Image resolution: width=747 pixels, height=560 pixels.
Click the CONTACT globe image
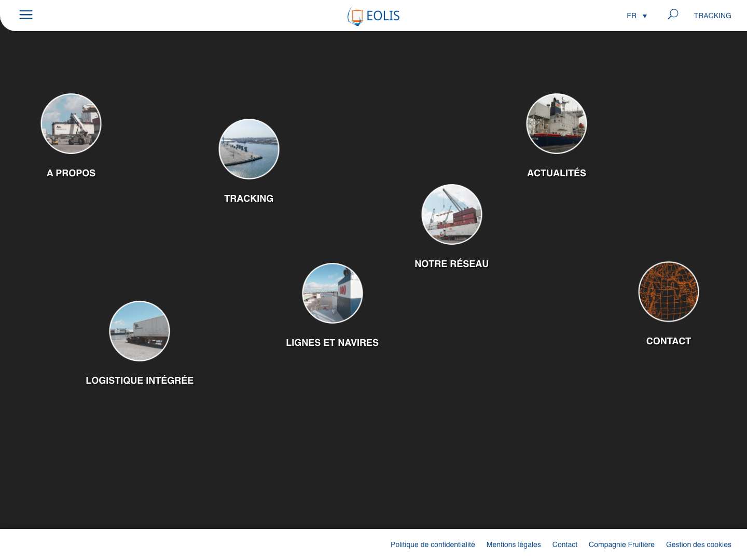[x=668, y=291]
